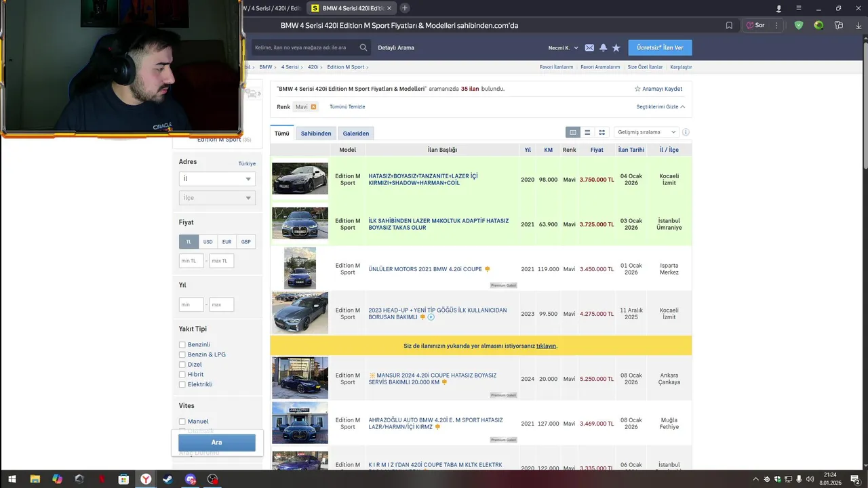The width and height of the screenshot is (868, 488).
Task: Open Steam from the taskbar
Action: pyautogui.click(x=167, y=479)
